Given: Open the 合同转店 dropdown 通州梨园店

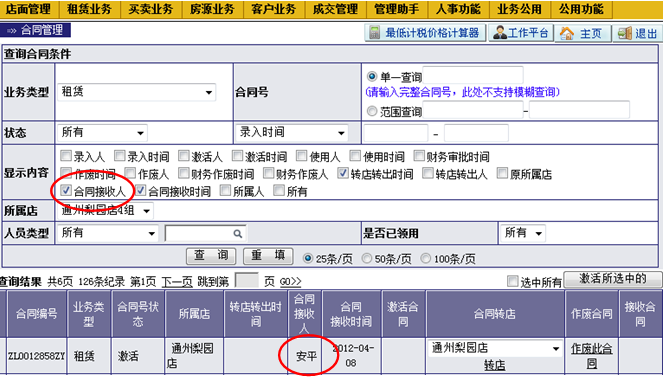Looking at the screenshot, I should pyautogui.click(x=495, y=348).
